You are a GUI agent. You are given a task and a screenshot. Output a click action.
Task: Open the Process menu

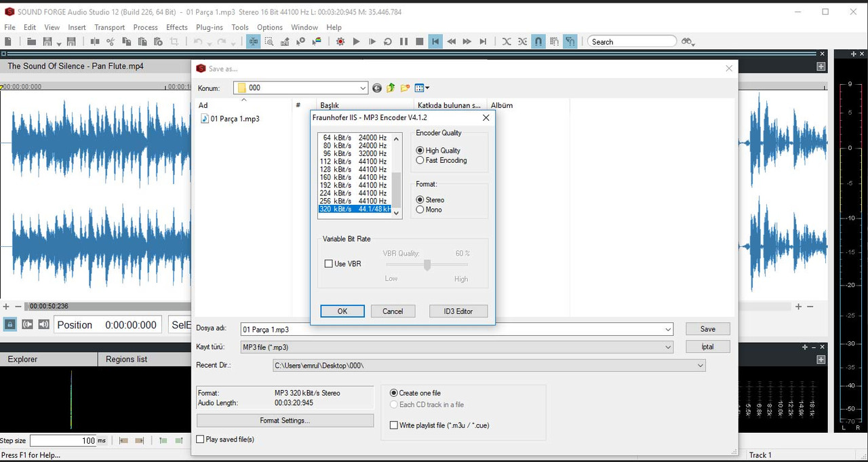click(145, 27)
